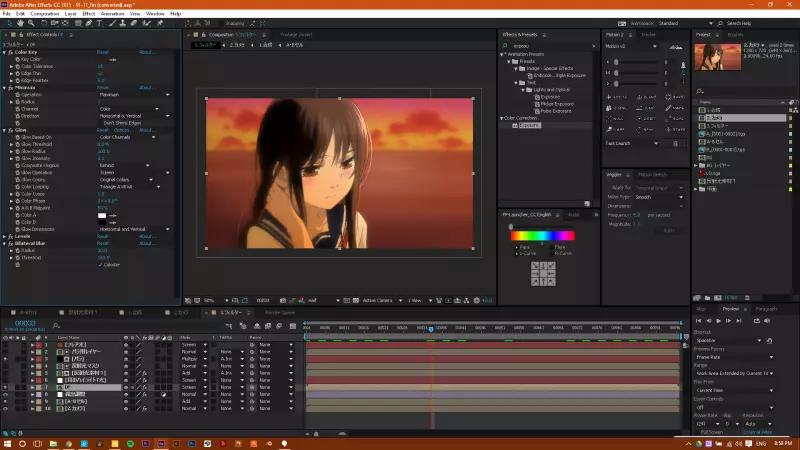Click the reset exposure icon in viewer
Viewport: 800px width, 450px height.
point(477,301)
